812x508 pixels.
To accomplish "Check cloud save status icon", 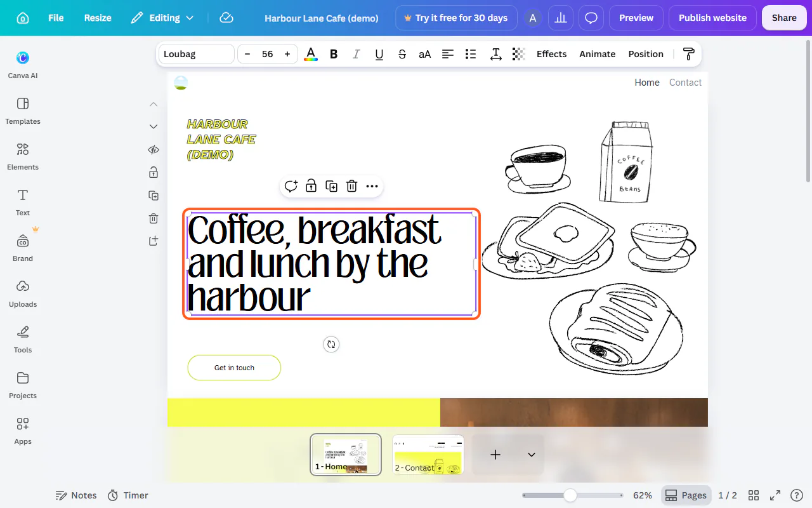I will click(226, 18).
